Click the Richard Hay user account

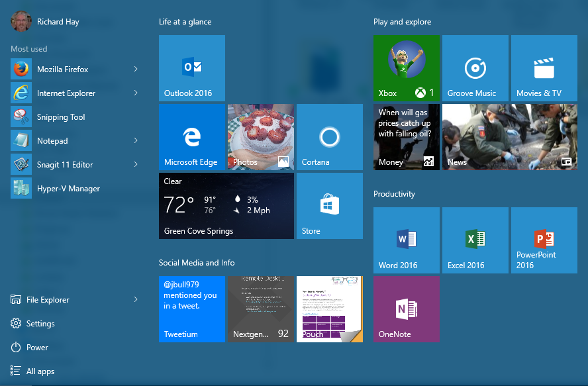coord(58,22)
